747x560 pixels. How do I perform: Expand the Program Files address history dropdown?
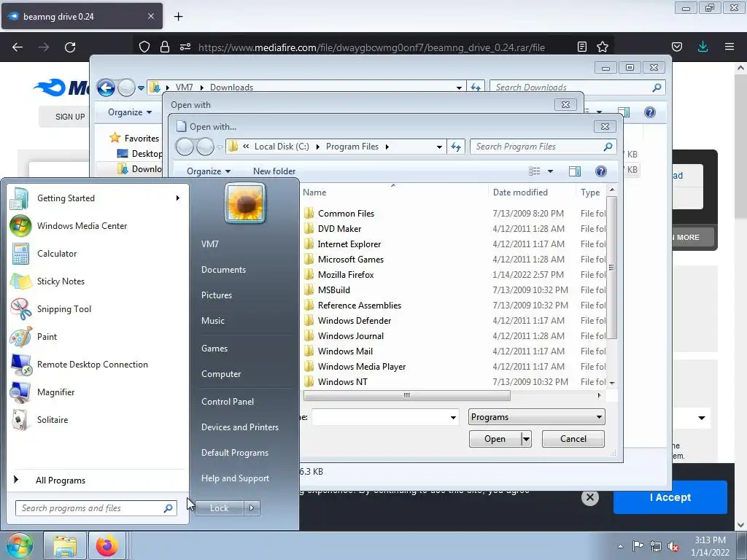coord(439,147)
